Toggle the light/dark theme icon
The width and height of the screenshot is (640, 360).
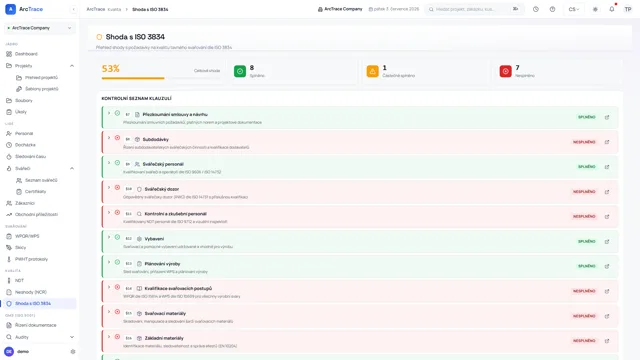point(595,9)
